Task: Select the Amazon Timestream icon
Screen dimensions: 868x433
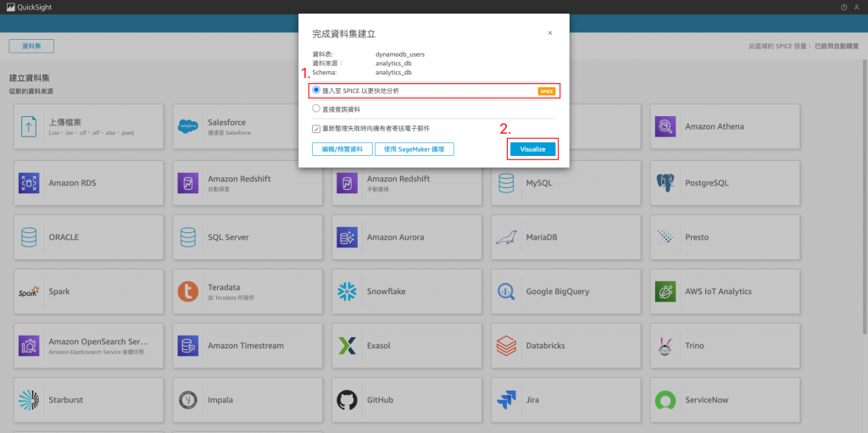Action: [x=187, y=346]
